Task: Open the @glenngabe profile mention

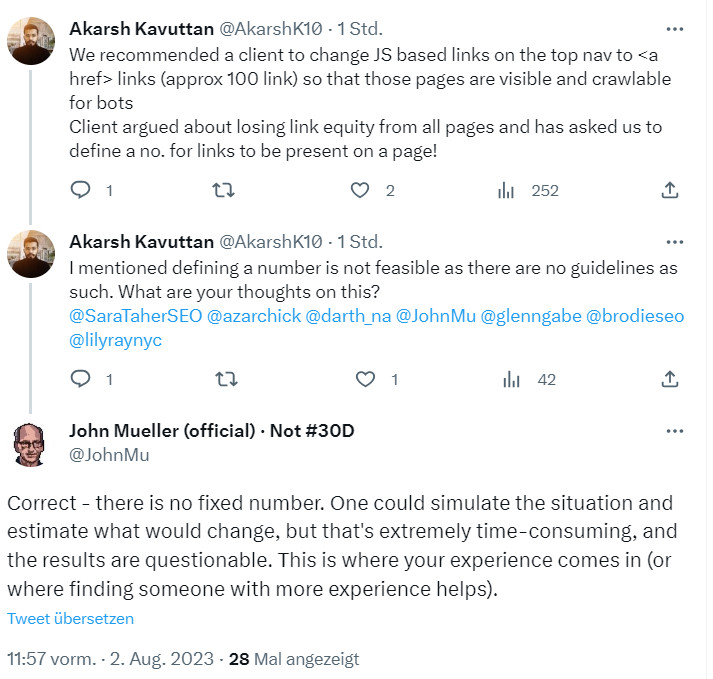Action: (530, 315)
